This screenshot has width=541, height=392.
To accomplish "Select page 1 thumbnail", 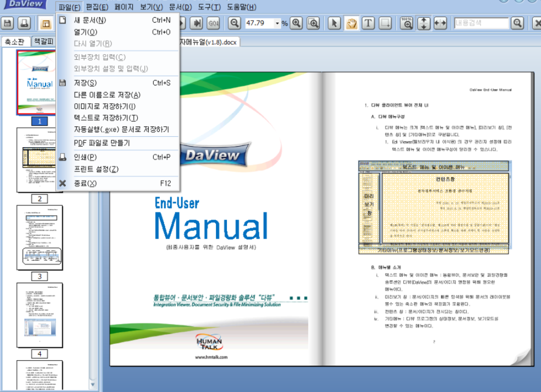I will (x=36, y=83).
